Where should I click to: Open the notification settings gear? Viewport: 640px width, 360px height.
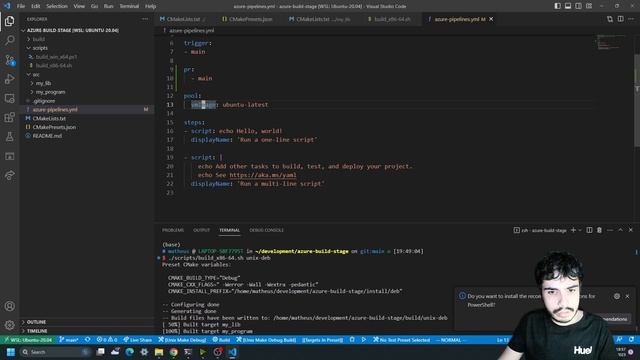coord(617,296)
